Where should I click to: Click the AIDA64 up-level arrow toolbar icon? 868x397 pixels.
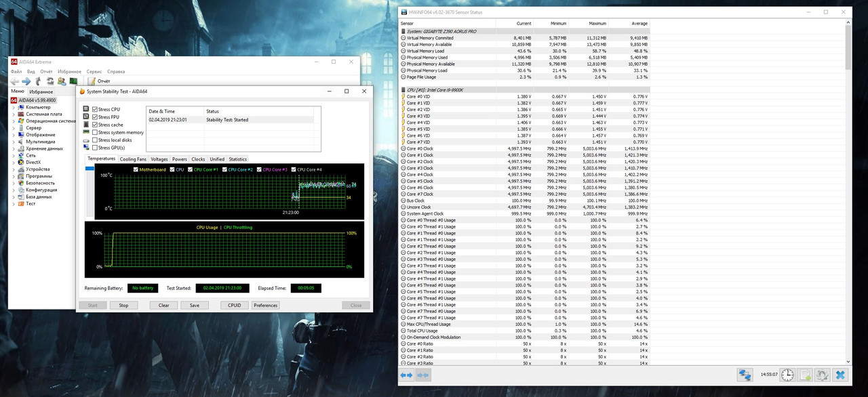(39, 81)
